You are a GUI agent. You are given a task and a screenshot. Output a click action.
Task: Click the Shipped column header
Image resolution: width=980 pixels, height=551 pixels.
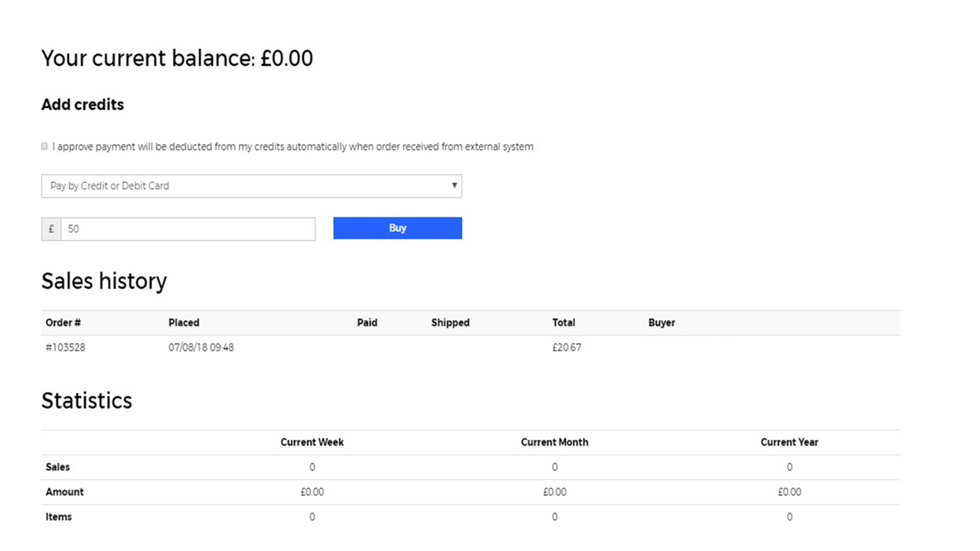click(449, 322)
